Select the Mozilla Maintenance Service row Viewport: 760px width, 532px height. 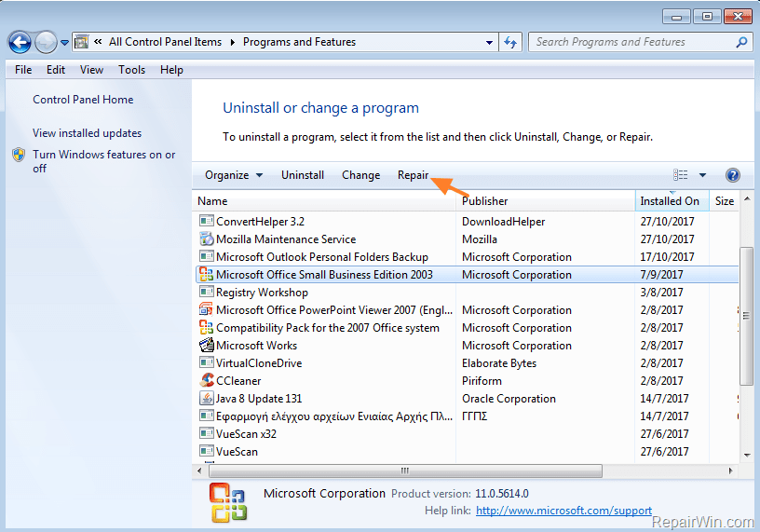tap(468, 239)
